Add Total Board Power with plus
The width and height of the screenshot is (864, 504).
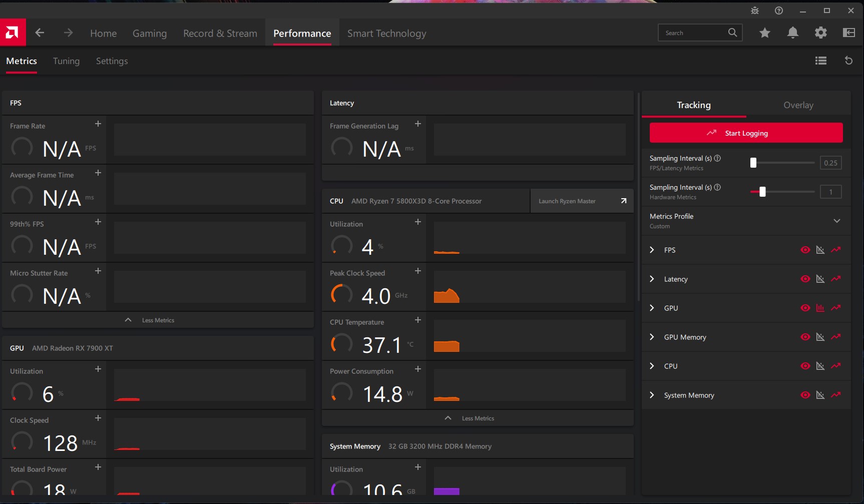(x=98, y=467)
